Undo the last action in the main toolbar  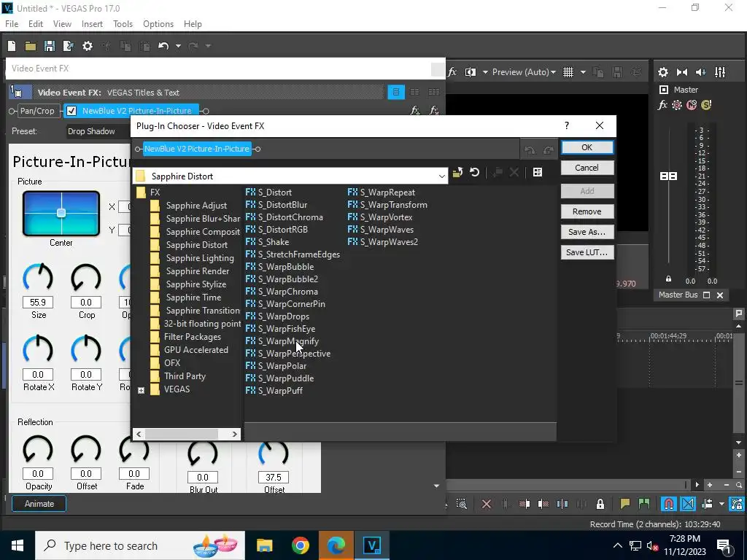coord(163,46)
